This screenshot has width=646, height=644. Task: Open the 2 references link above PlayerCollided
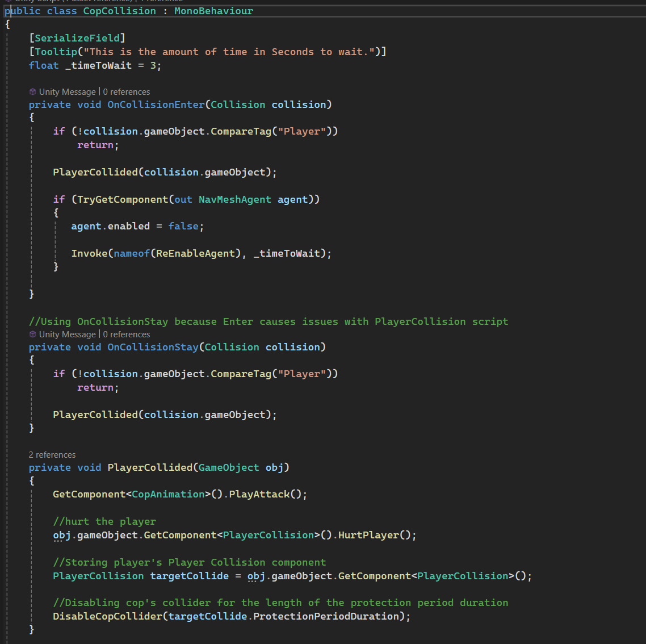click(52, 455)
